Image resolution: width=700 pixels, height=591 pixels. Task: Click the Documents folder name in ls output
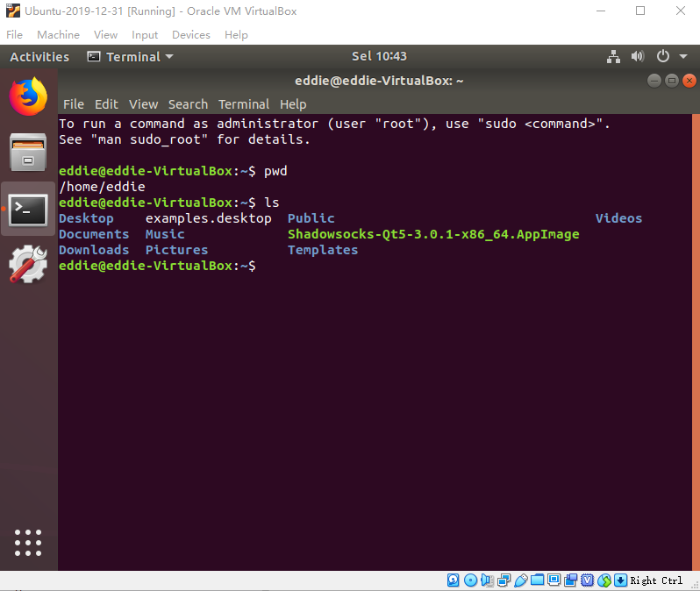(x=94, y=234)
